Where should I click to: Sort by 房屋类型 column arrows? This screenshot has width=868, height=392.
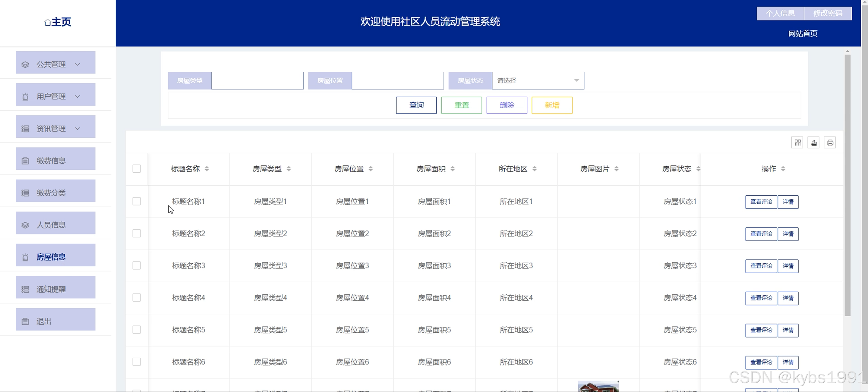(x=289, y=169)
